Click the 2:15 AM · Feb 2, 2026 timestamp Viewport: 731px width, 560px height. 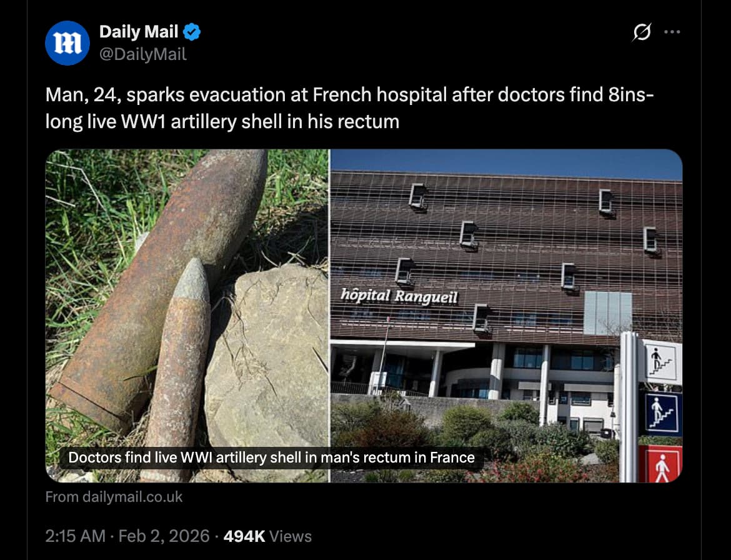coord(127,536)
